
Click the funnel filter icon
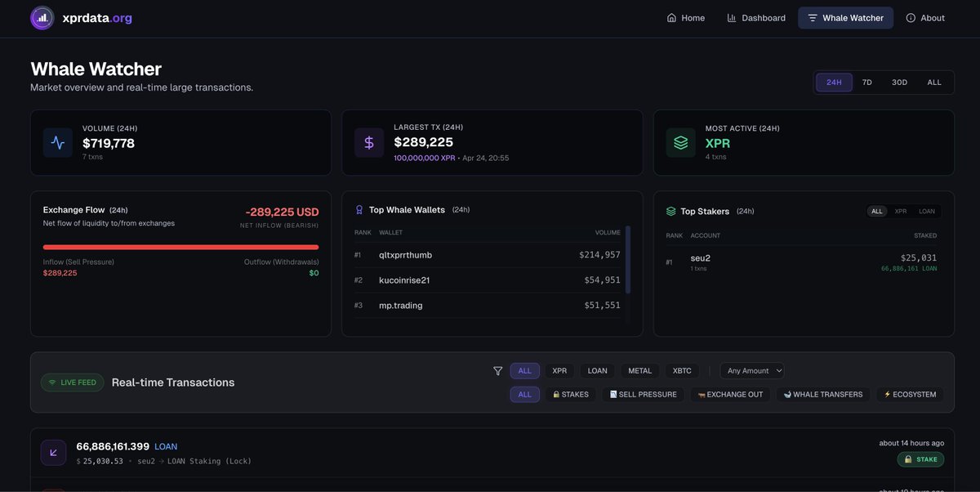tap(498, 371)
